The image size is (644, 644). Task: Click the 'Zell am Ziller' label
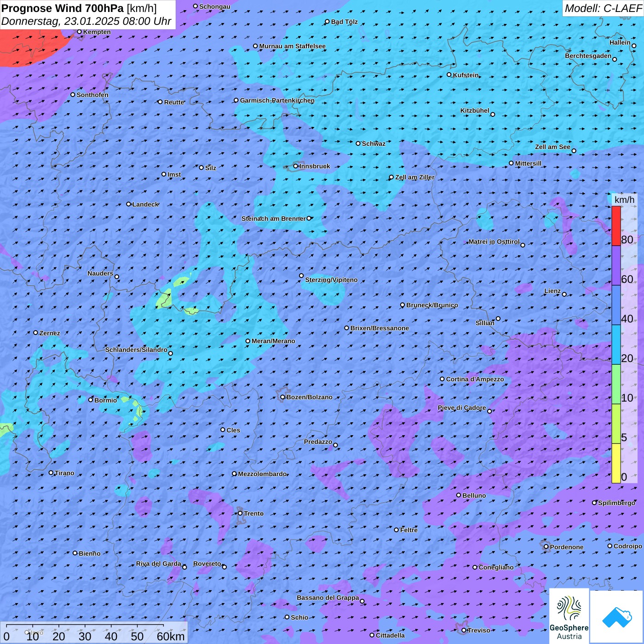[x=414, y=177]
